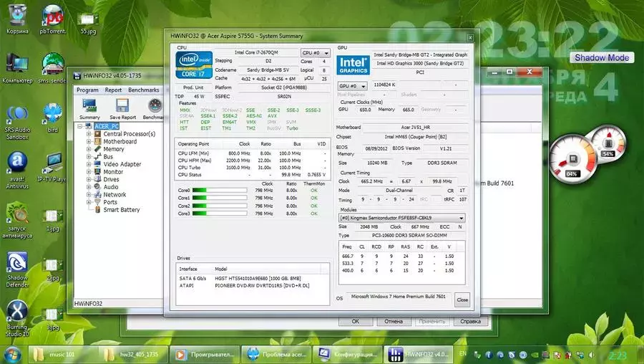Click Отмена button in background dialog
644x364 pixels.
pos(394,321)
